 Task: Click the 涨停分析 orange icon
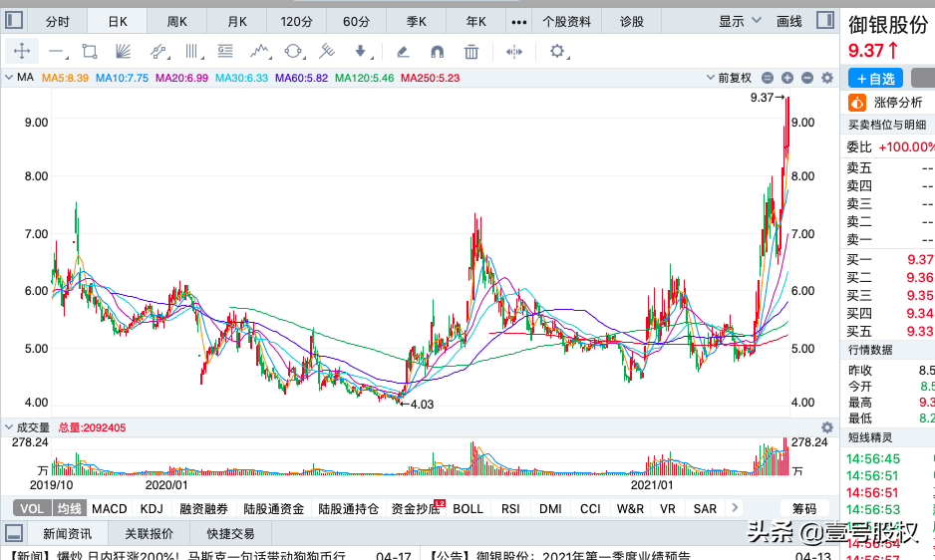coord(857,103)
